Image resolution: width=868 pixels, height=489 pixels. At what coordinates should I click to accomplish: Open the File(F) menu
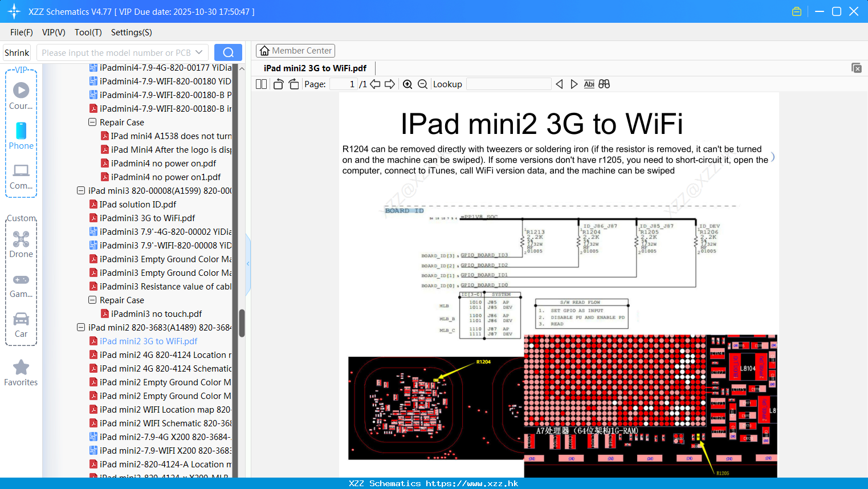[x=22, y=32]
